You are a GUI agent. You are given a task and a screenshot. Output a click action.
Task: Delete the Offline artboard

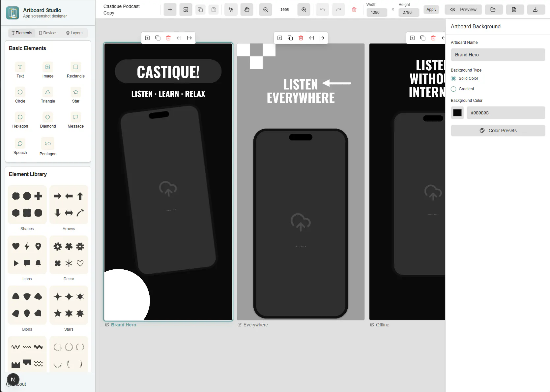pyautogui.click(x=433, y=38)
